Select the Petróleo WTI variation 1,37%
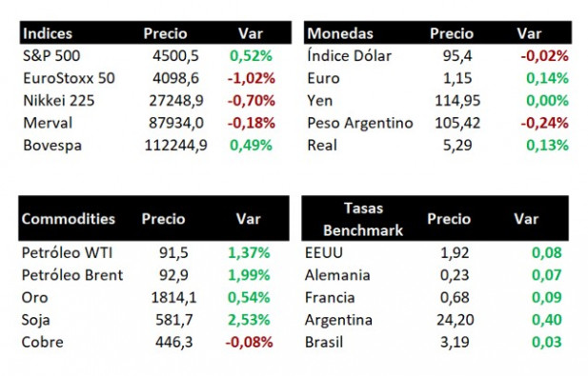The height and width of the screenshot is (376, 588). (249, 253)
